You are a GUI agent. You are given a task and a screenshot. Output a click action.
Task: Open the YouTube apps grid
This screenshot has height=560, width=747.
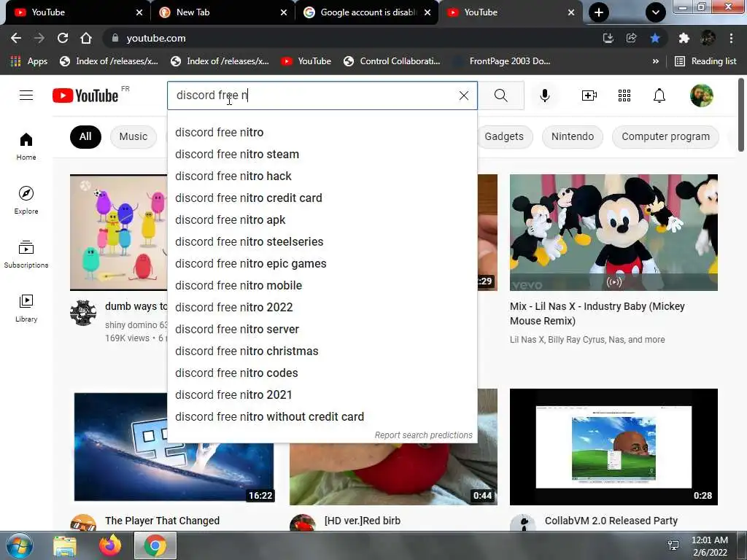click(624, 96)
